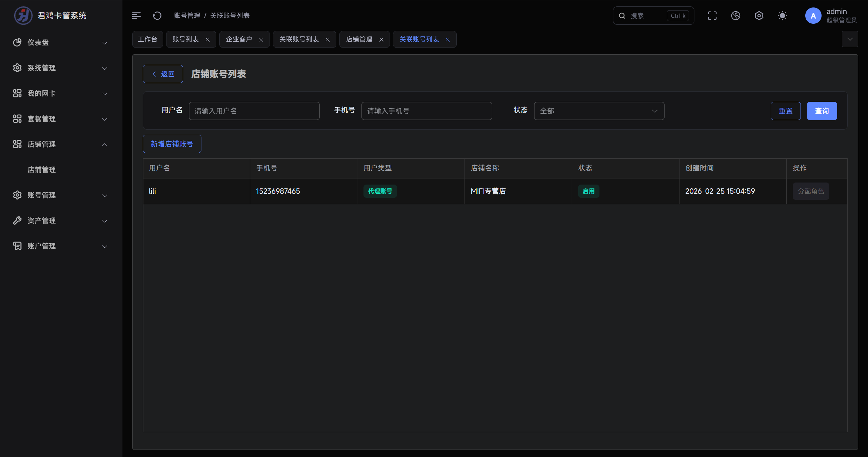Enter fullscreen mode
The image size is (868, 457).
click(712, 16)
